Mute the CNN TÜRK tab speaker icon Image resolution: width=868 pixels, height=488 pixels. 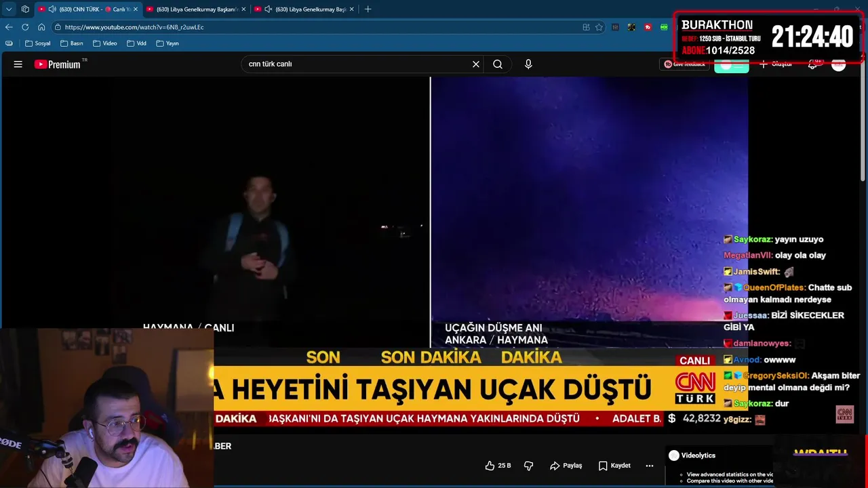pyautogui.click(x=52, y=9)
